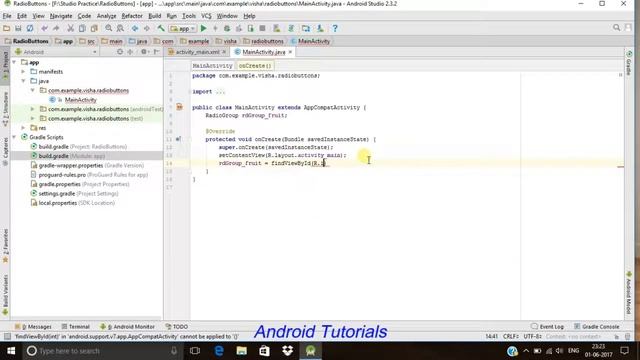This screenshot has width=640, height=360.
Task: Open the TODO tool window
Action: point(177,327)
